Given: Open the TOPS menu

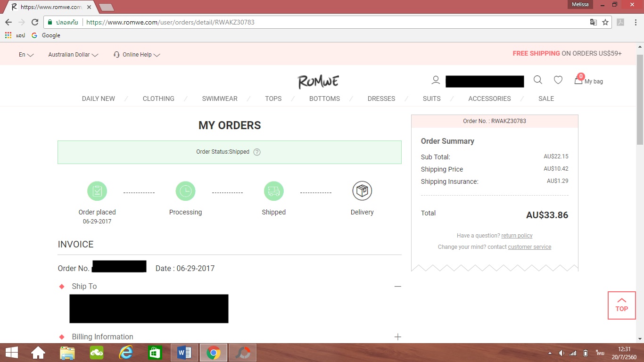Looking at the screenshot, I should 273,99.
